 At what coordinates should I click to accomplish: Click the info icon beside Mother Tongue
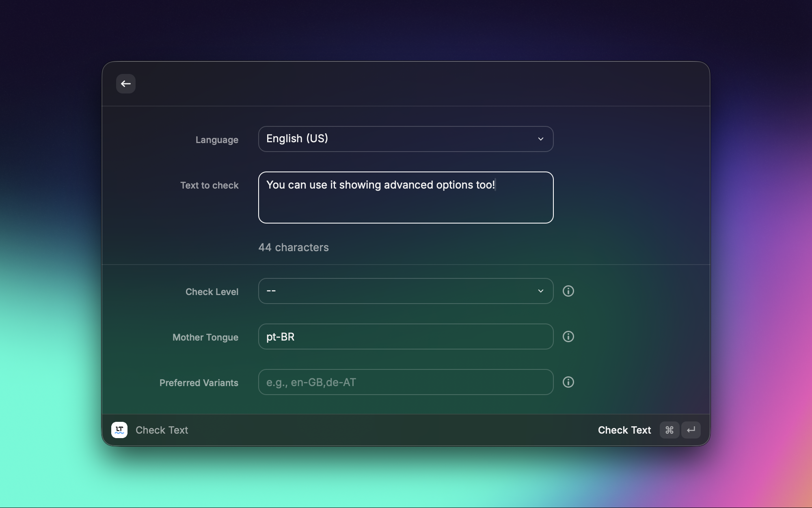coord(568,336)
